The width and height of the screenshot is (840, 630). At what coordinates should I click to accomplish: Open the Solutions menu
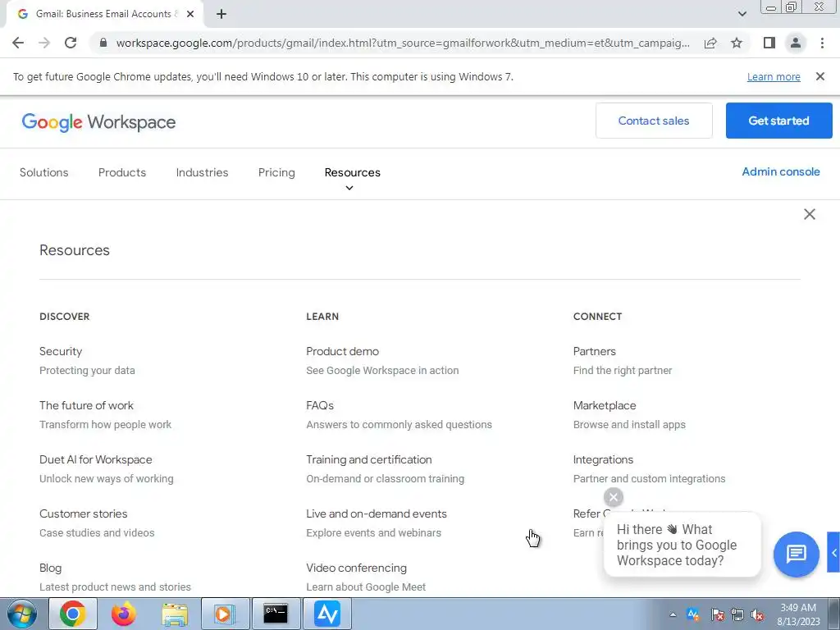coord(44,172)
